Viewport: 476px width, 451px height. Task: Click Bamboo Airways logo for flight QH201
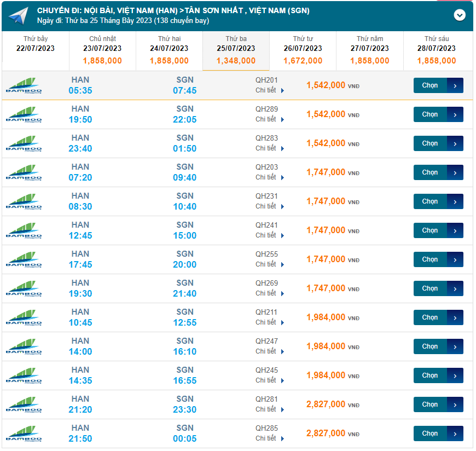24,85
